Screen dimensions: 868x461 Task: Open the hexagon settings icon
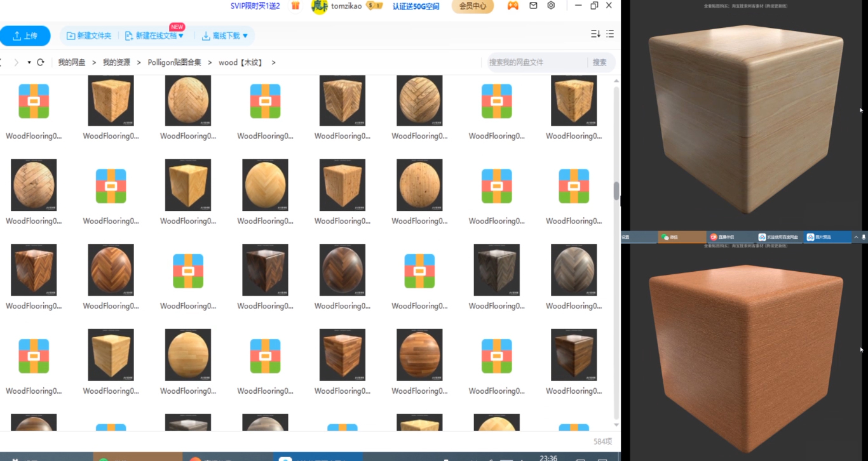click(551, 6)
